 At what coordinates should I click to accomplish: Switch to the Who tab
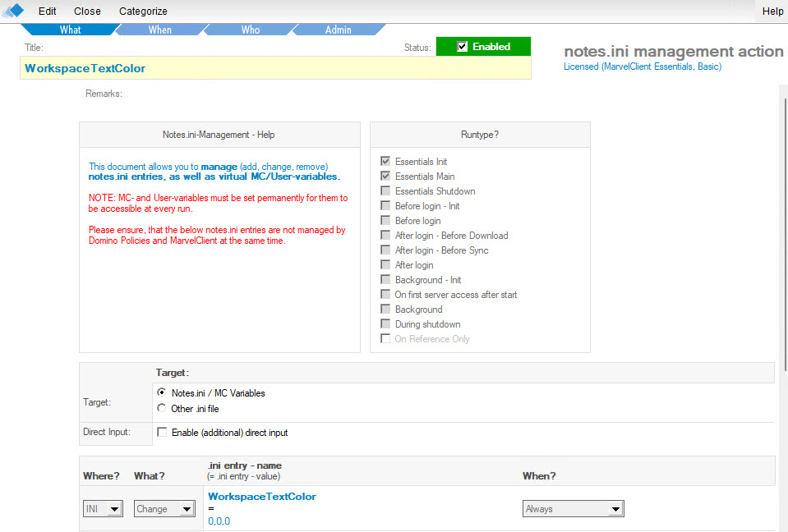click(x=251, y=30)
